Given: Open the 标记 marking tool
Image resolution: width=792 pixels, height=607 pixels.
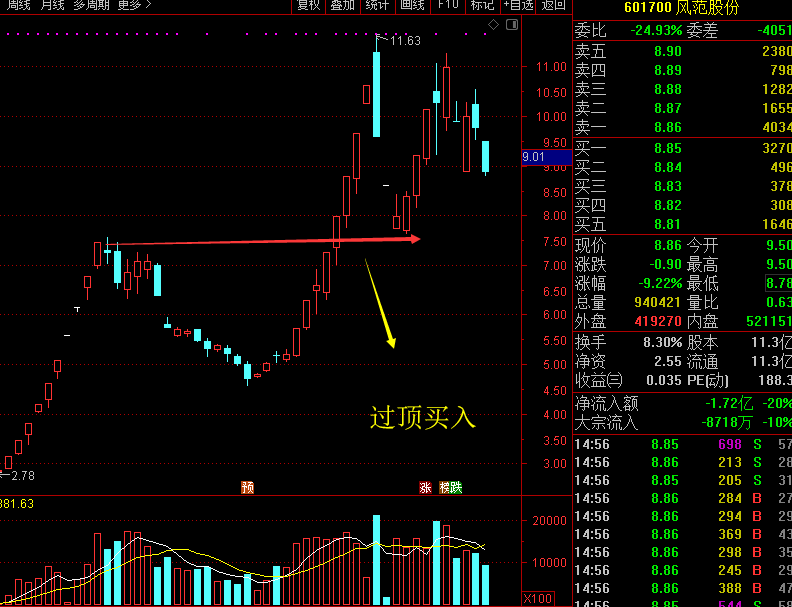Looking at the screenshot, I should click(482, 5).
